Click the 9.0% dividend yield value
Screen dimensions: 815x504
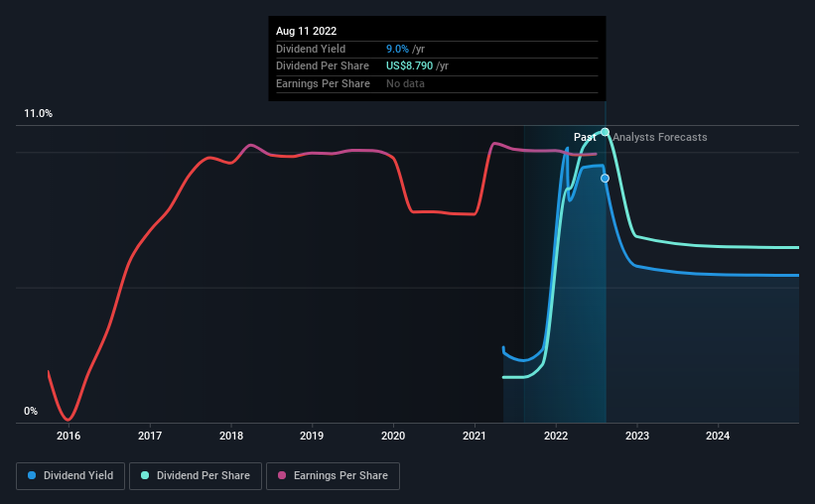click(x=398, y=49)
